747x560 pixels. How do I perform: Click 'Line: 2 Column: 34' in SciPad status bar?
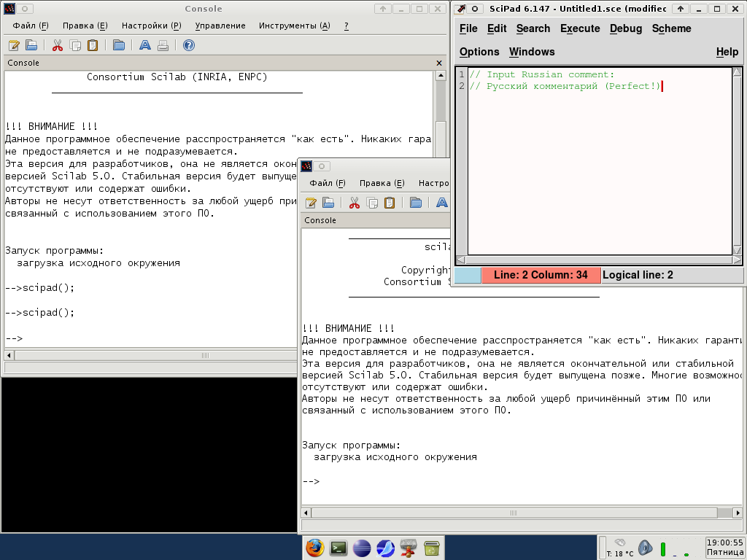(541, 275)
